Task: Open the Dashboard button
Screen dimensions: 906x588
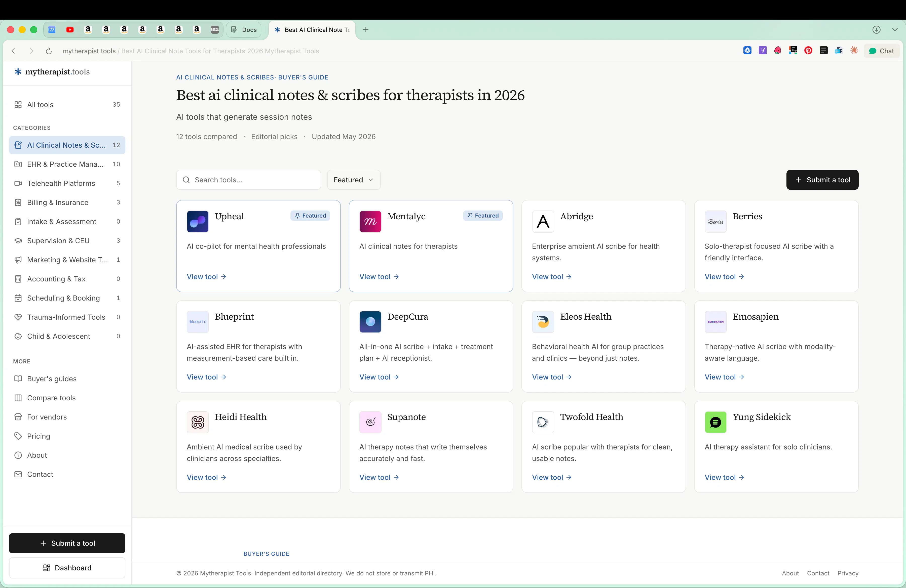Action: coord(67,568)
